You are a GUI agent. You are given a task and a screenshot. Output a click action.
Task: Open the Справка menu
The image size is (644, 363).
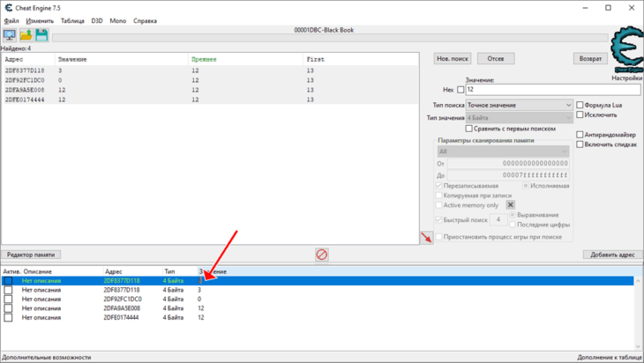[x=145, y=21]
